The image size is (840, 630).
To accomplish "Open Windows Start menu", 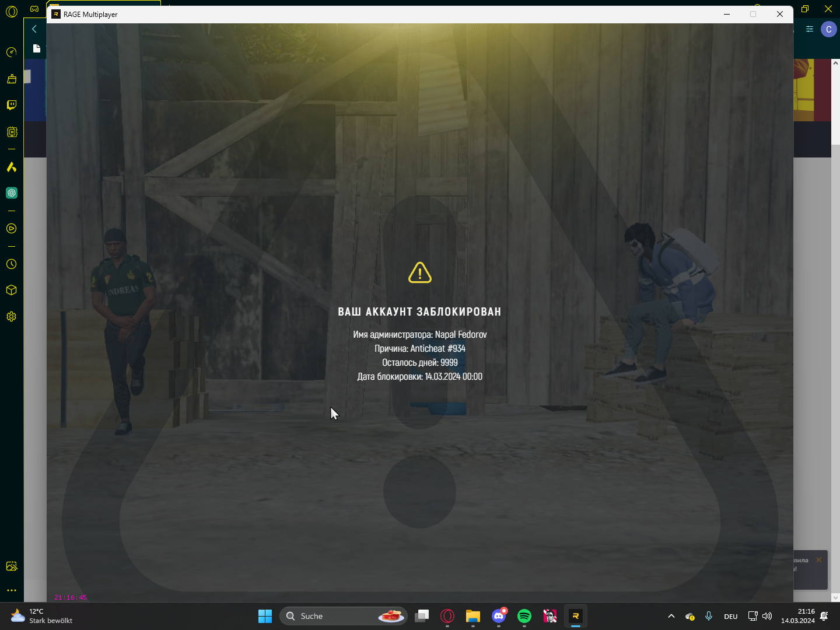I will click(x=265, y=616).
